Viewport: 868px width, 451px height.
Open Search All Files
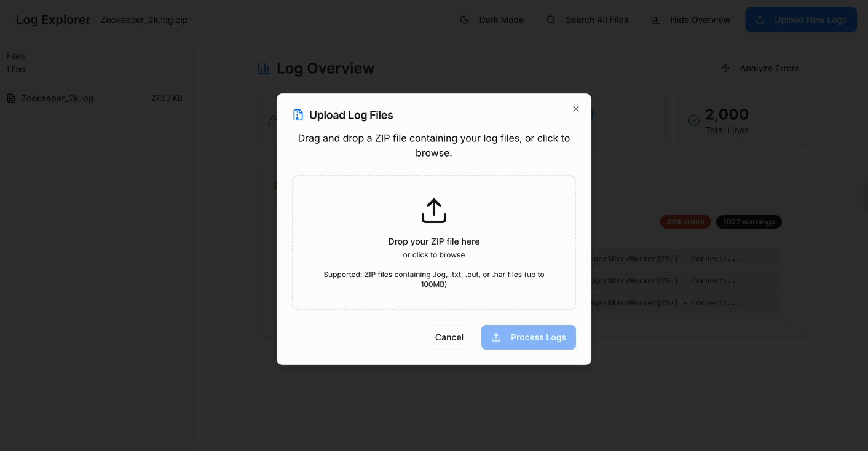click(x=597, y=20)
